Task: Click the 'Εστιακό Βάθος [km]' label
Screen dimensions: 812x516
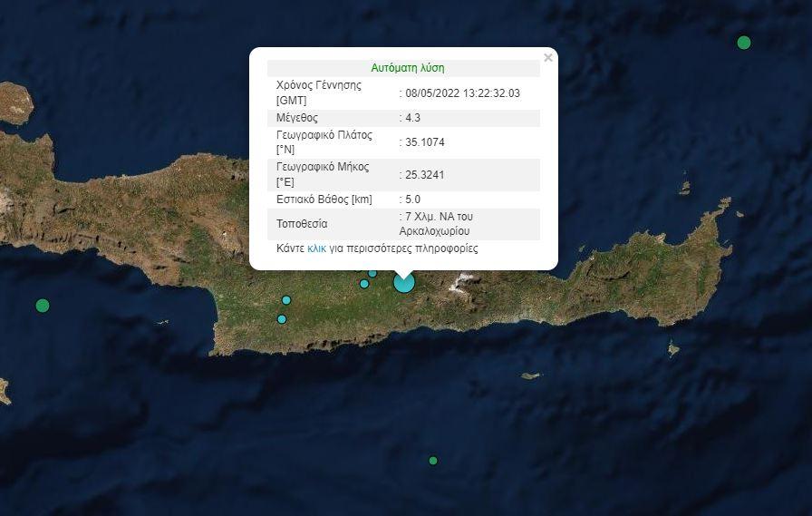Action: point(324,200)
